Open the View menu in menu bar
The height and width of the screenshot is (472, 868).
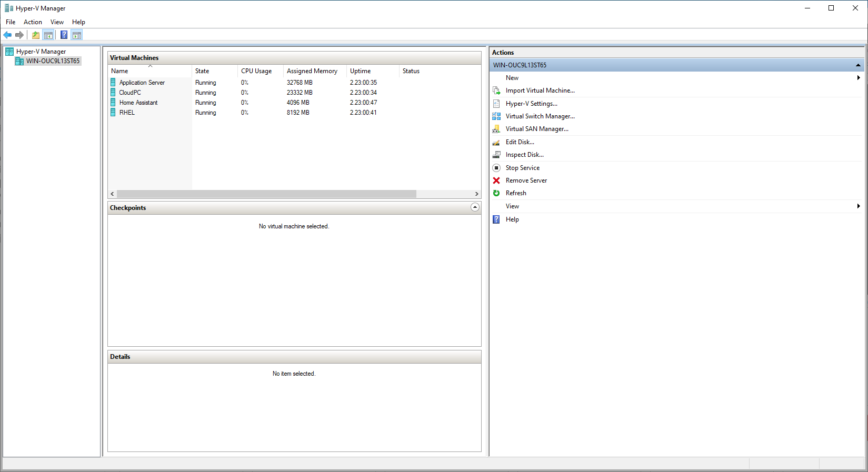(57, 22)
